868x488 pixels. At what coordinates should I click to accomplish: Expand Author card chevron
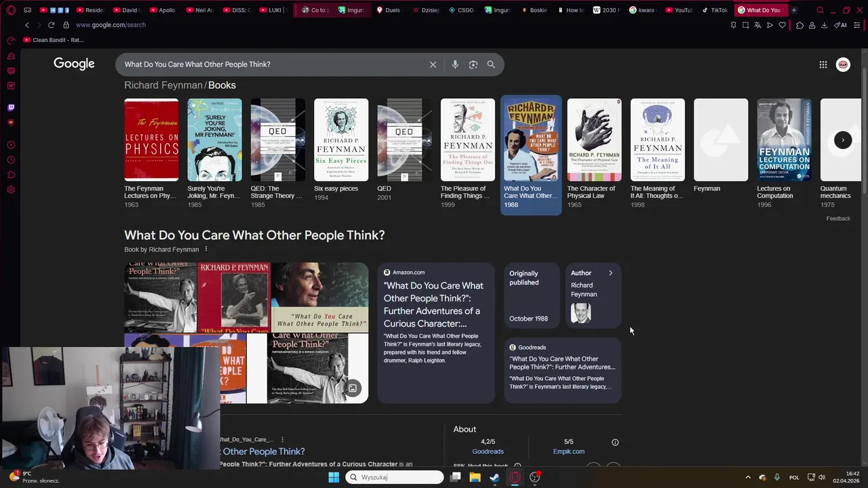(x=610, y=273)
